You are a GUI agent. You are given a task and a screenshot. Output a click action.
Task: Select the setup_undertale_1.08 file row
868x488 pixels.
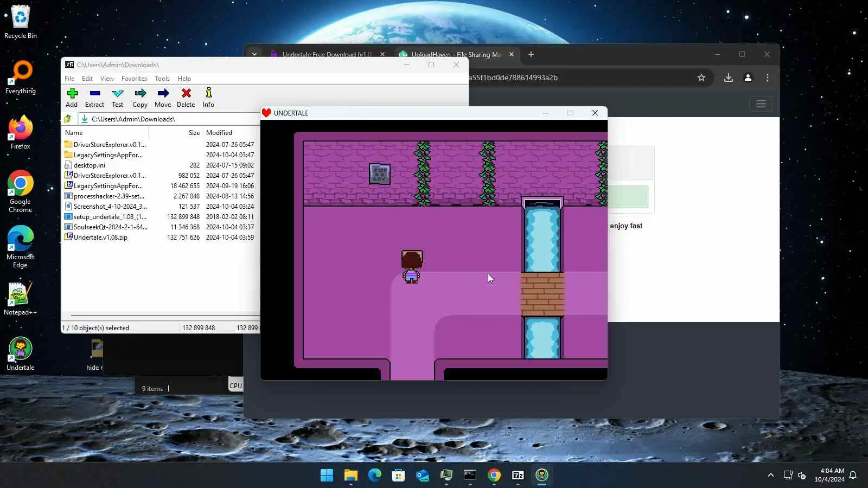[161, 217]
